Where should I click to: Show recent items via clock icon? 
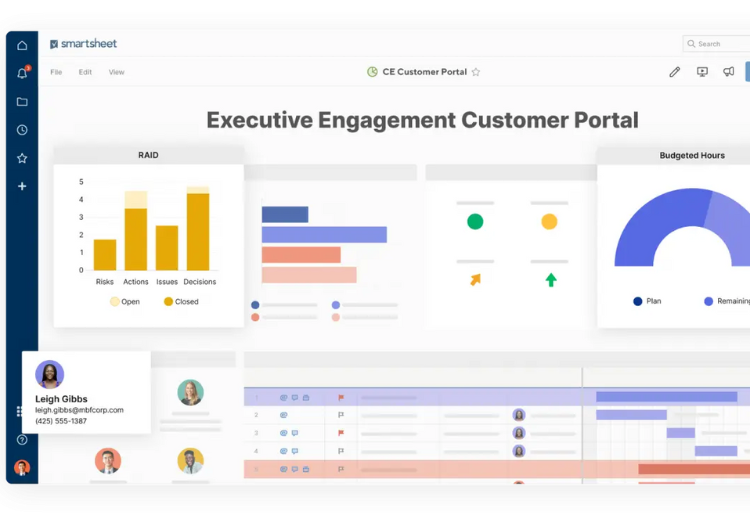(x=22, y=130)
